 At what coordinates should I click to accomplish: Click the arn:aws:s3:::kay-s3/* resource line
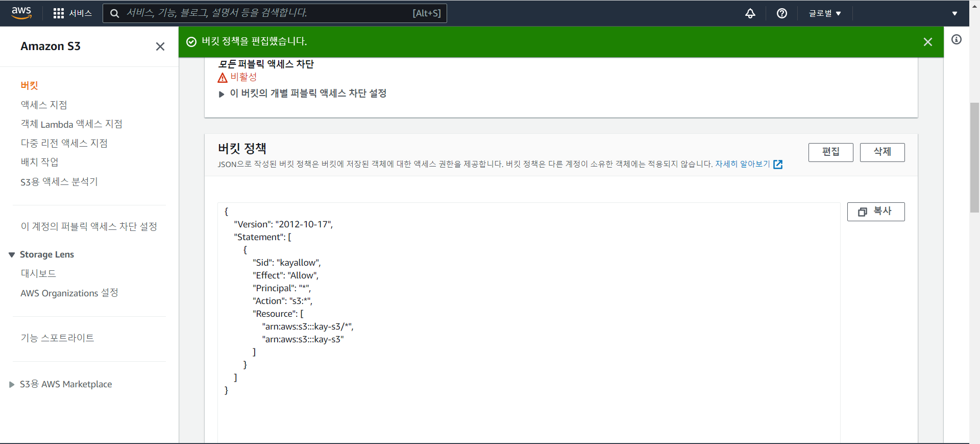click(308, 326)
